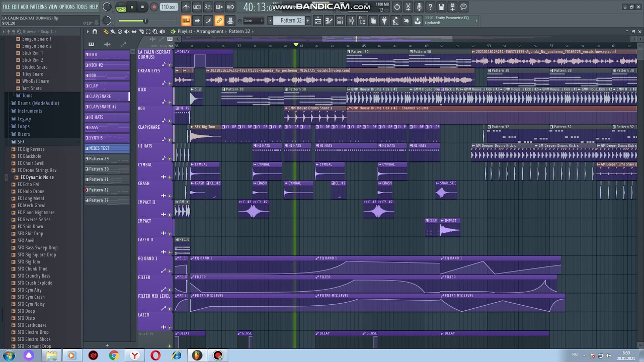
Task: Open undo history icon
Action: point(397,7)
